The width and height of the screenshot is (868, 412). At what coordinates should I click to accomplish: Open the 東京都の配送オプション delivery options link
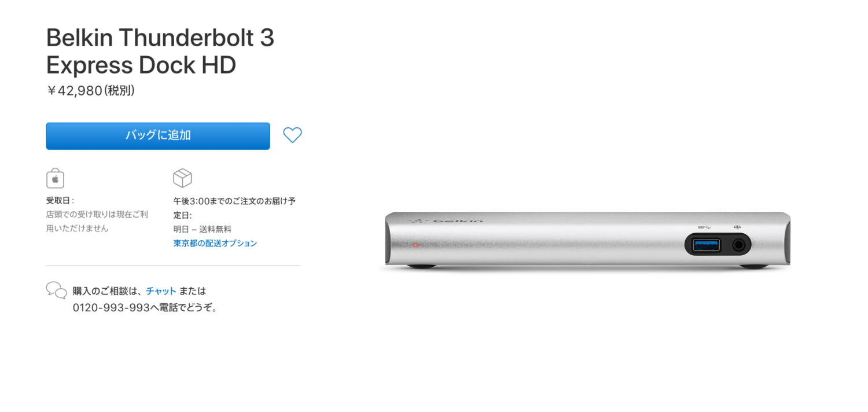click(215, 243)
